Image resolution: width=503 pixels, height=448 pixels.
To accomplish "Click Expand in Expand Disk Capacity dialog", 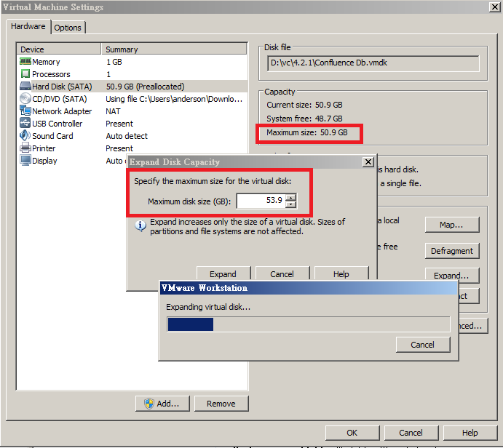I will (x=223, y=274).
